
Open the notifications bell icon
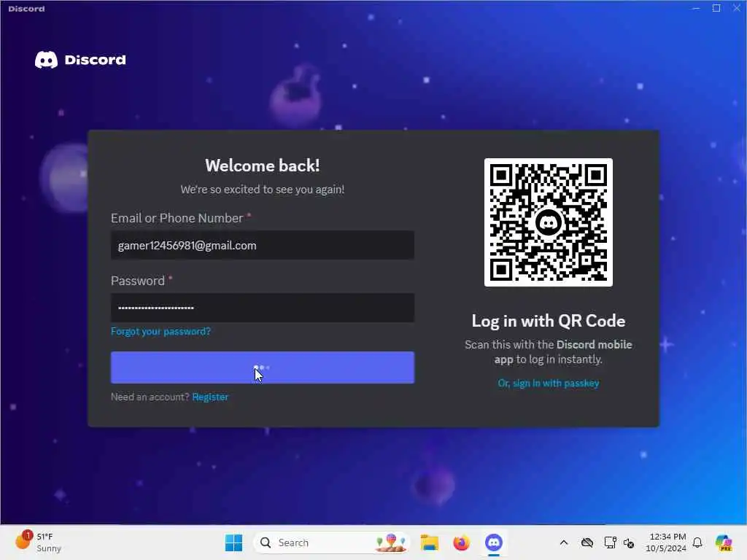pos(697,542)
